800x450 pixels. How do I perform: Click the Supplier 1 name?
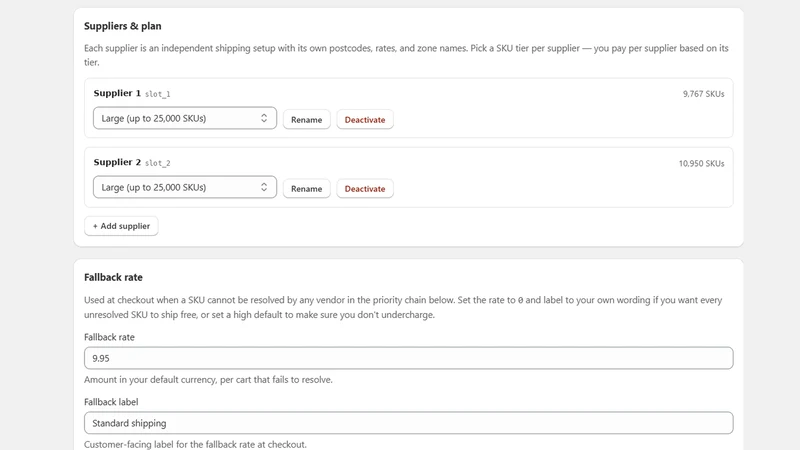point(117,93)
